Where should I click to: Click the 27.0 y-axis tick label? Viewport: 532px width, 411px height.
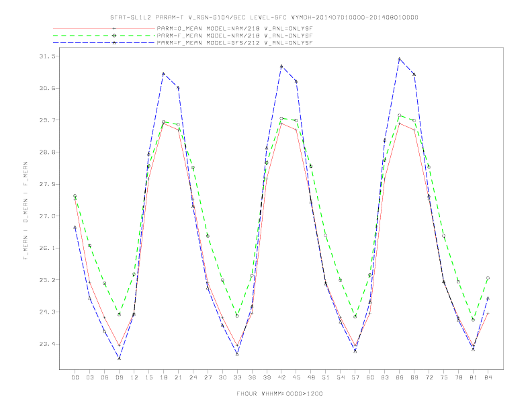pyautogui.click(x=47, y=216)
